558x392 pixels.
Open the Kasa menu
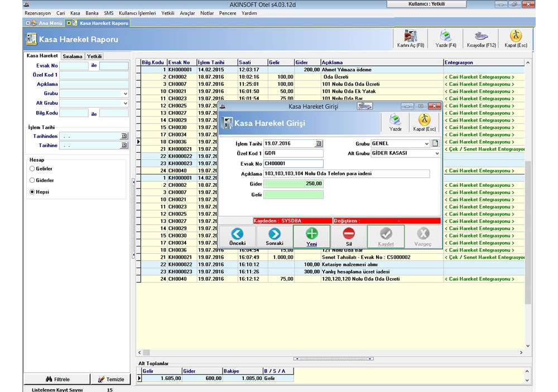click(75, 13)
